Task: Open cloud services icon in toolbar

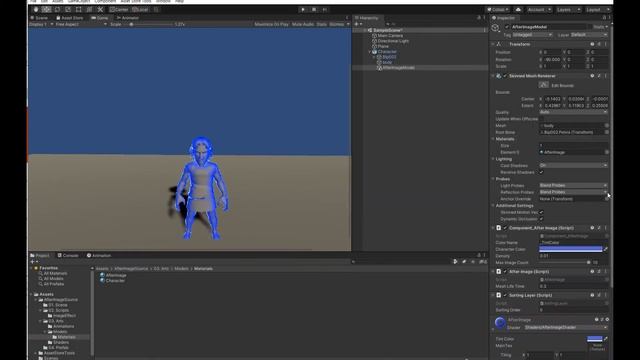Action: pos(518,9)
